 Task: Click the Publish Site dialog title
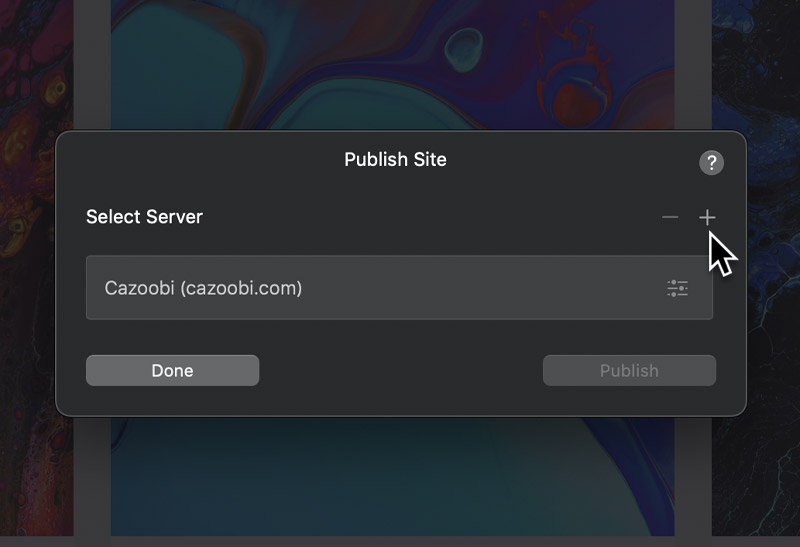[x=395, y=160]
